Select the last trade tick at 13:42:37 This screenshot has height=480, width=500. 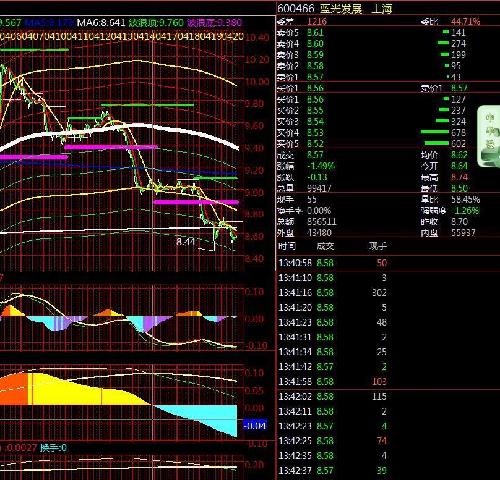click(333, 470)
